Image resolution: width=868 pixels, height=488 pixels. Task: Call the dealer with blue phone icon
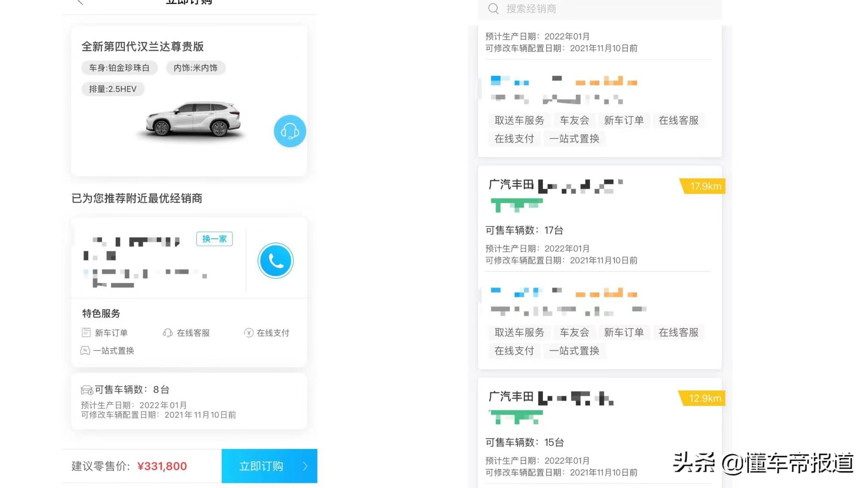pyautogui.click(x=276, y=261)
